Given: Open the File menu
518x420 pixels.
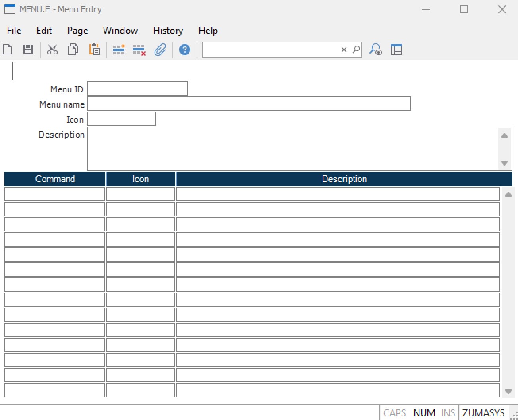Looking at the screenshot, I should [x=14, y=31].
